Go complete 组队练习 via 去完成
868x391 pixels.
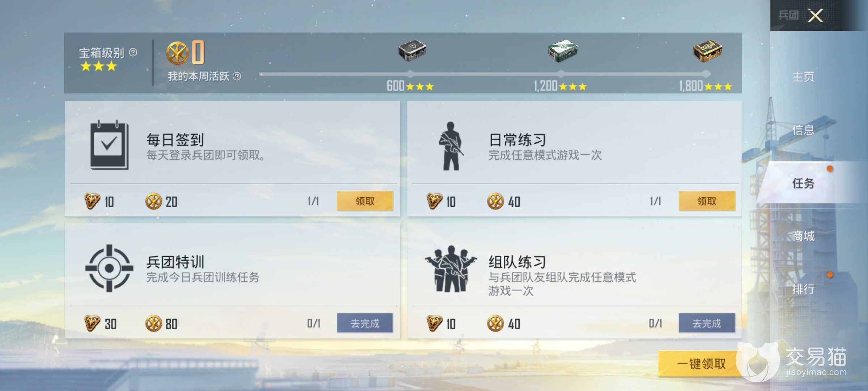pyautogui.click(x=707, y=323)
